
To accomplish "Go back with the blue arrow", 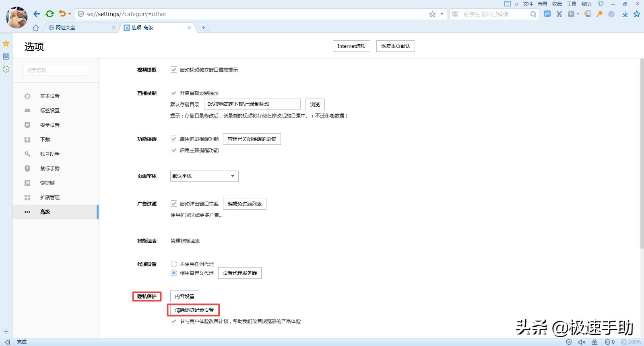I will click(x=37, y=14).
